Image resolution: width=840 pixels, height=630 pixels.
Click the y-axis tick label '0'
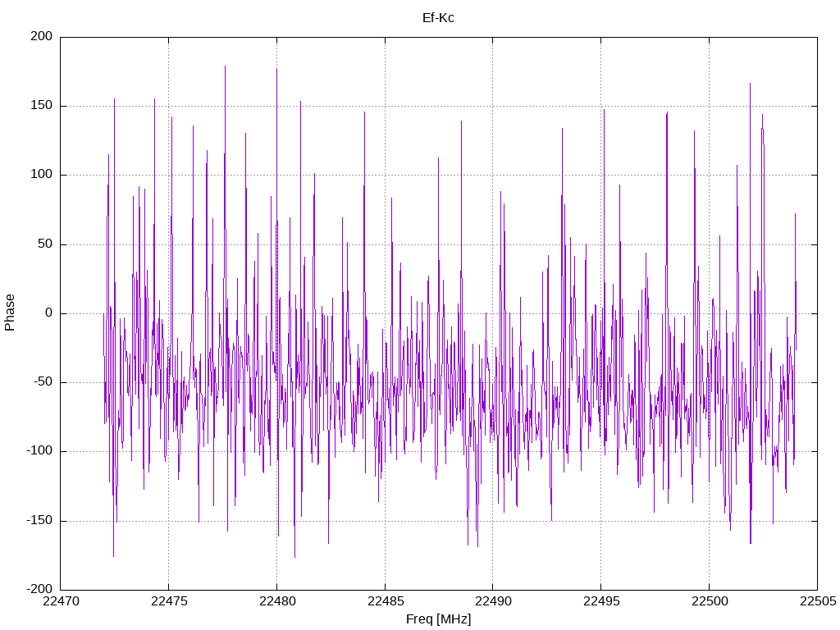click(x=49, y=313)
